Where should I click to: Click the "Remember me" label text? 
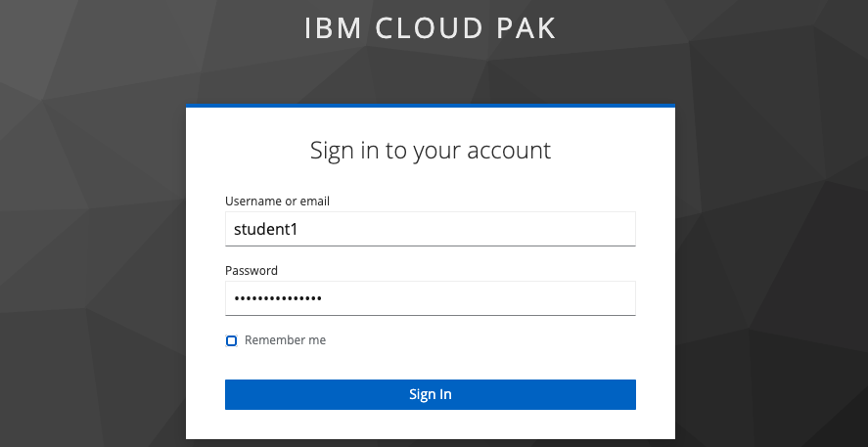285,340
